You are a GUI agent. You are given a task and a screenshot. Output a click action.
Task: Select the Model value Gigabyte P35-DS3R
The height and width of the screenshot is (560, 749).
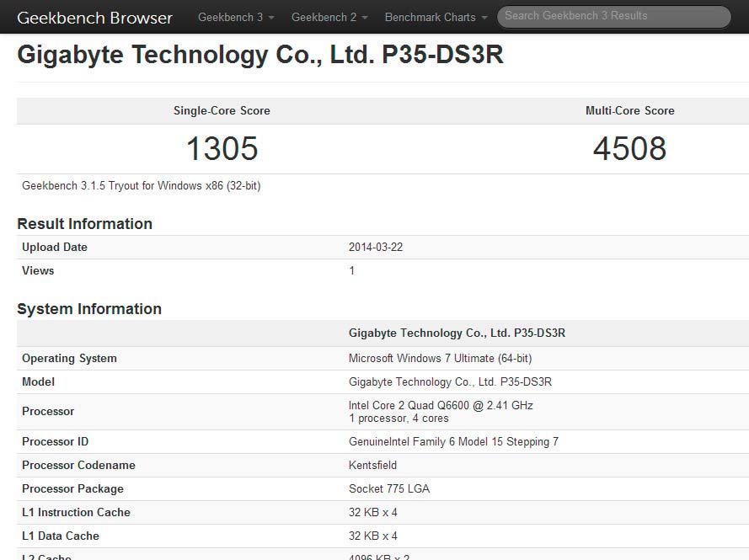click(x=451, y=382)
